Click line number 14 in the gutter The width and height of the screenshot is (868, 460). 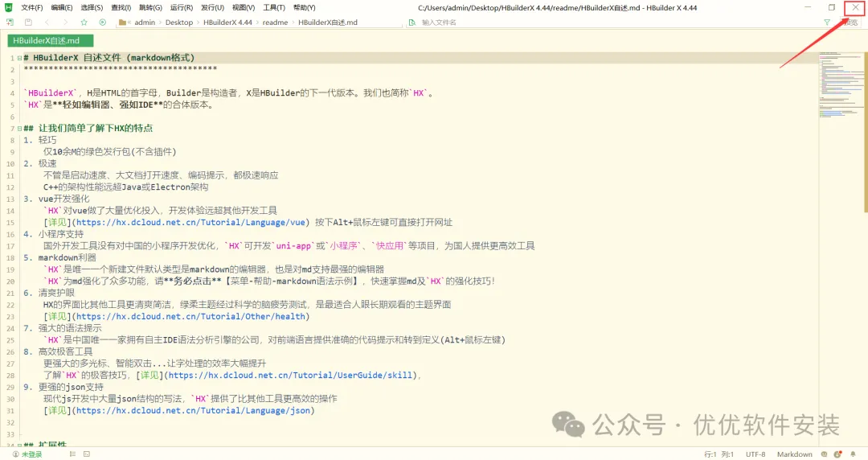pos(10,211)
